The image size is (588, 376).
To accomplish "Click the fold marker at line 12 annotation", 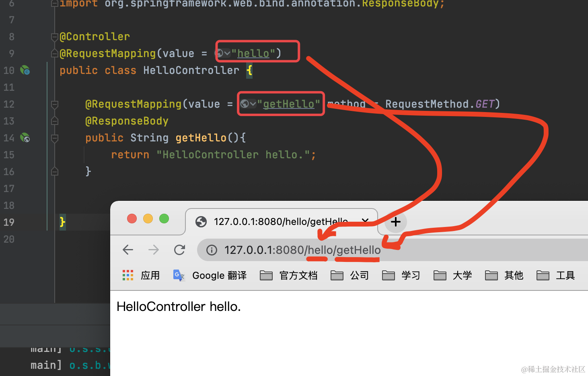I will coord(55,104).
